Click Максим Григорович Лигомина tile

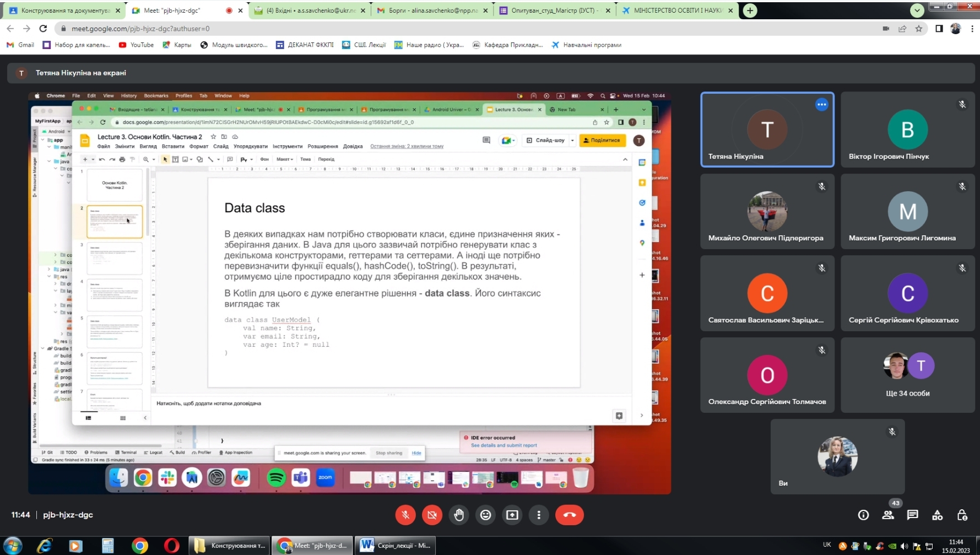908,211
